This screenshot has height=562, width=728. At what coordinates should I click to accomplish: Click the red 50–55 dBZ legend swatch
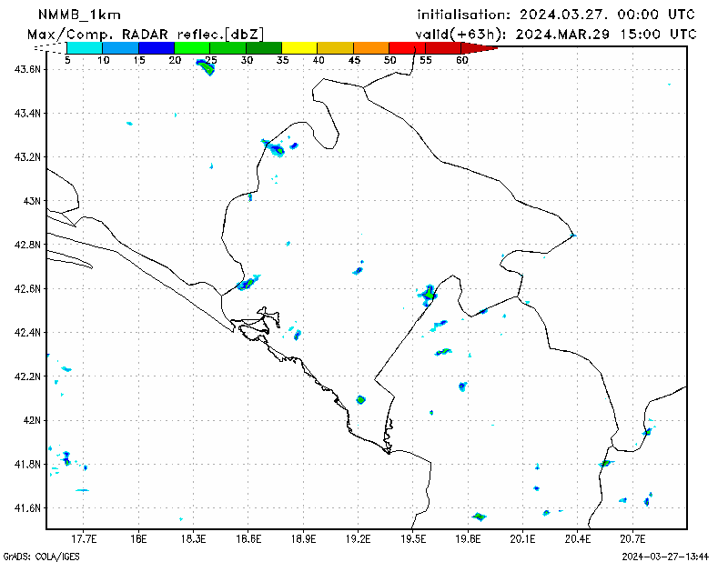[407, 48]
